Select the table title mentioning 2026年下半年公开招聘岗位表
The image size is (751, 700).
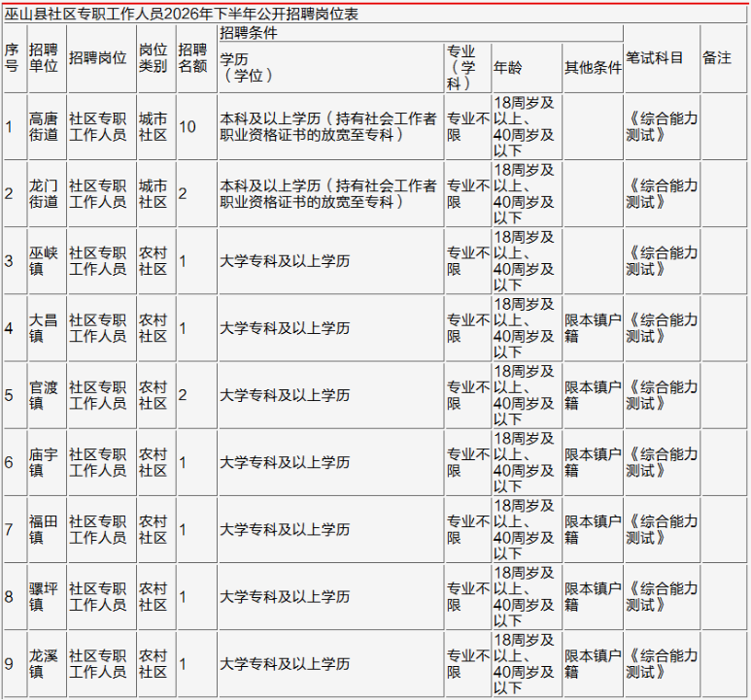tap(182, 14)
